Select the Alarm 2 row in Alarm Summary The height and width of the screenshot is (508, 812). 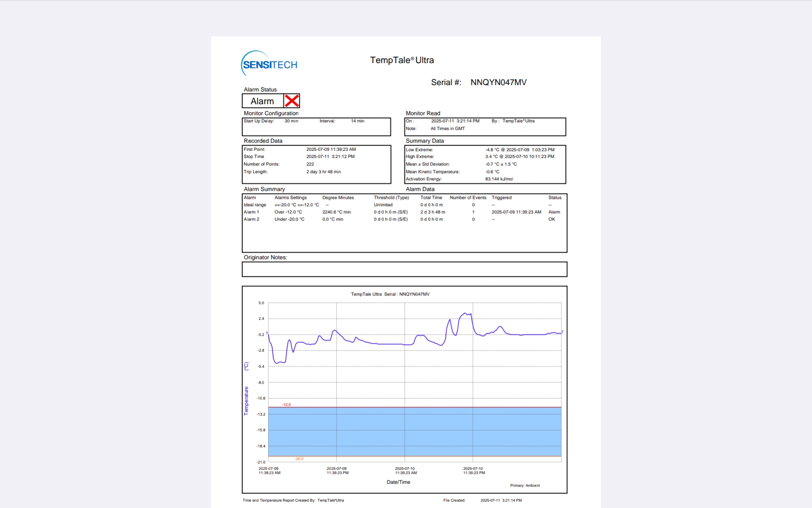click(251, 219)
